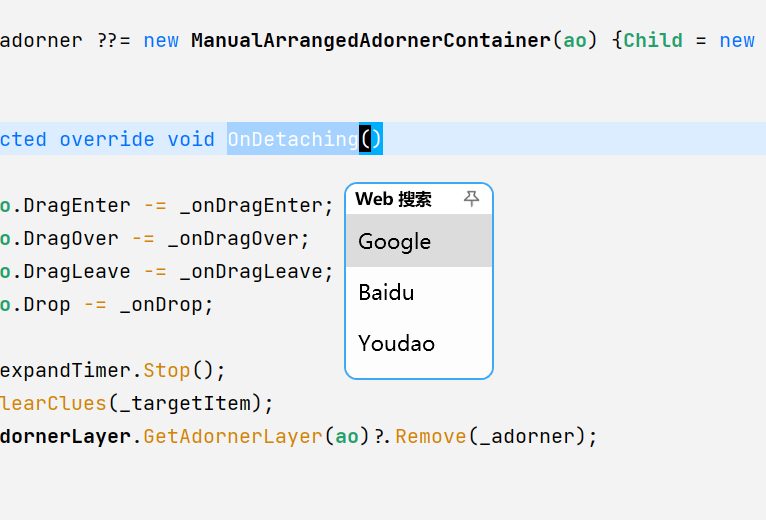Screen dimensions: 766x520
Task: Click the Remove method call
Action: pos(431,436)
